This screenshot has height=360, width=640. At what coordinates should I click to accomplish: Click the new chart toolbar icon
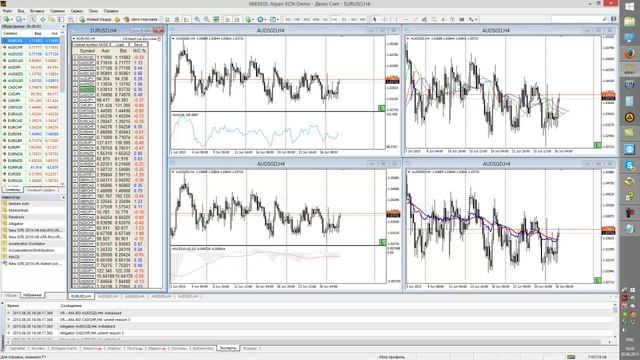[6, 19]
